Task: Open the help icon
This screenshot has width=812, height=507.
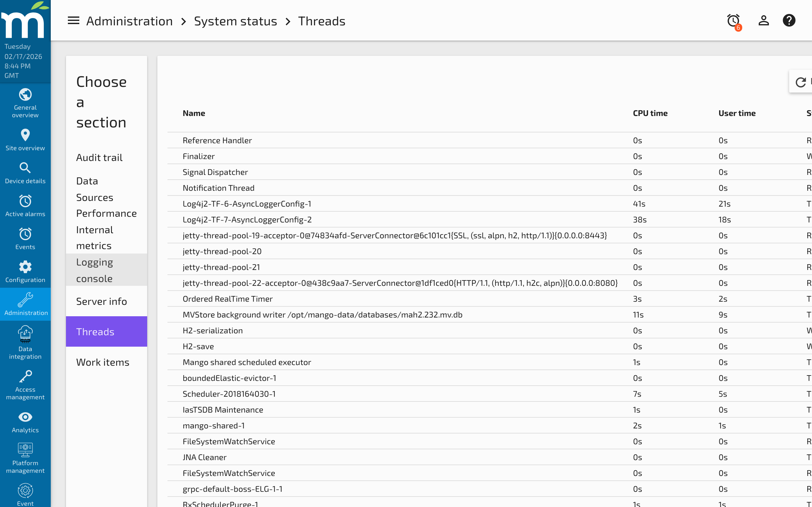Action: pyautogui.click(x=789, y=21)
